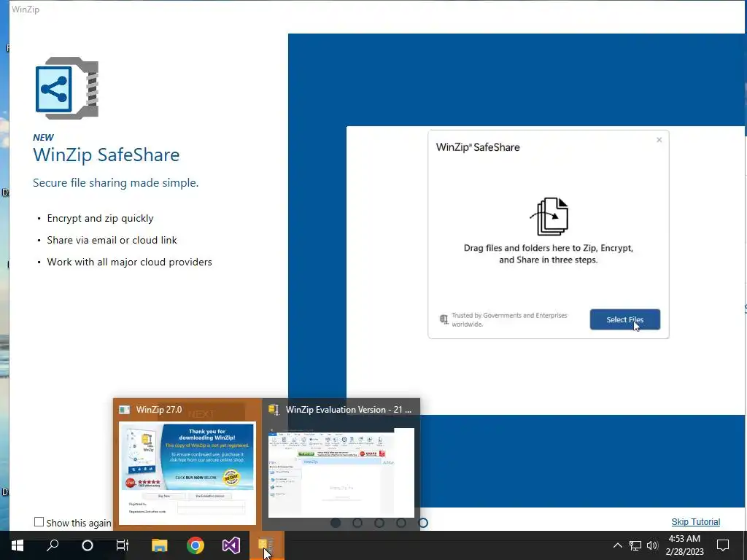
Task: Select the first tutorial page dot
Action: (336, 523)
